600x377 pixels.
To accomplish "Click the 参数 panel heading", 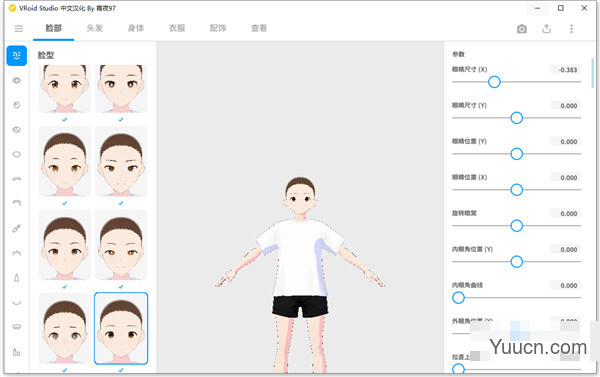I will coord(458,54).
